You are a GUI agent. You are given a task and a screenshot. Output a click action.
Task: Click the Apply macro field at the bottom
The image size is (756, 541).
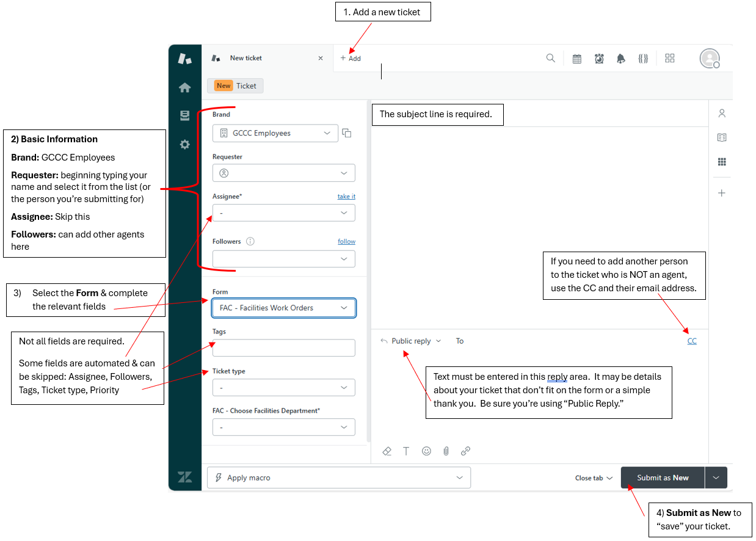[339, 477]
